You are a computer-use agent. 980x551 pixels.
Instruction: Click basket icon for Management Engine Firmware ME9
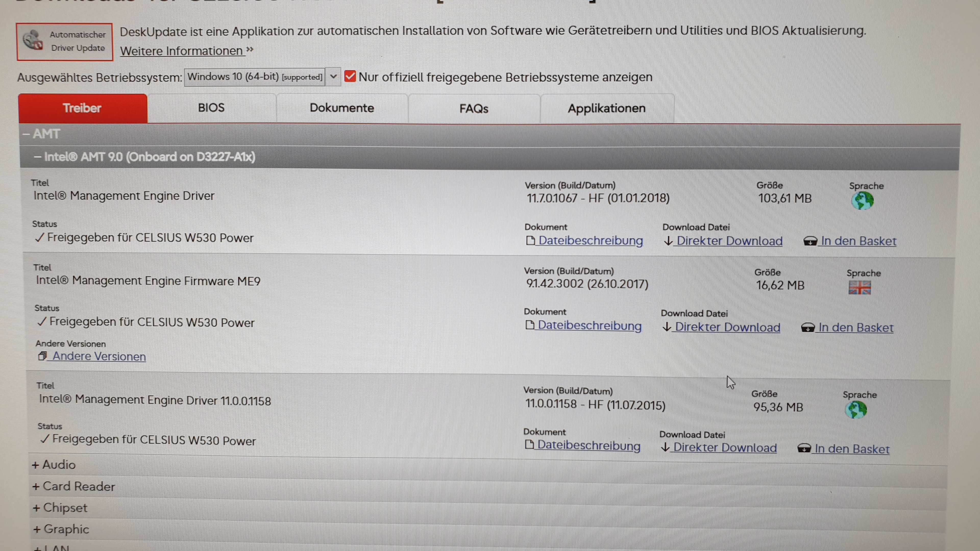point(808,327)
